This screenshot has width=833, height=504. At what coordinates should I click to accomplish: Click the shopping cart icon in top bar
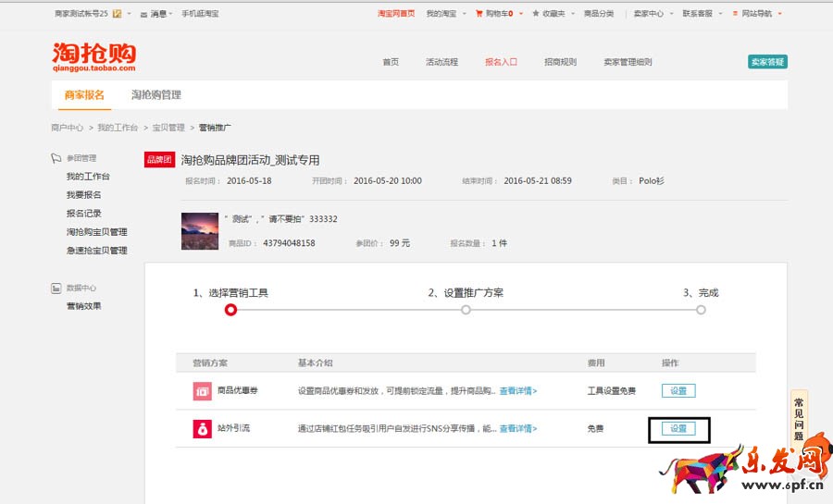[479, 14]
